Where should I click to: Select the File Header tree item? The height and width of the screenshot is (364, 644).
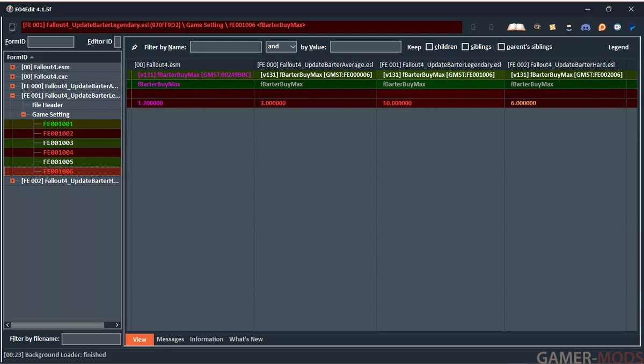click(47, 105)
